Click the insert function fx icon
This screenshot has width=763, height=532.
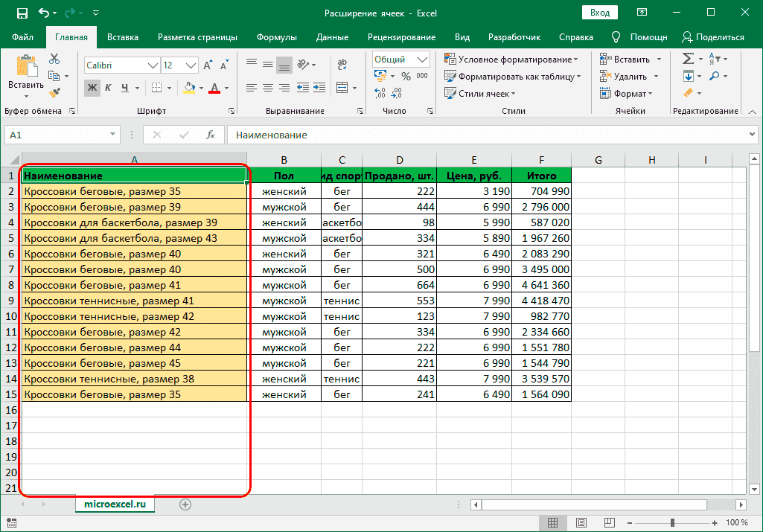(x=211, y=135)
